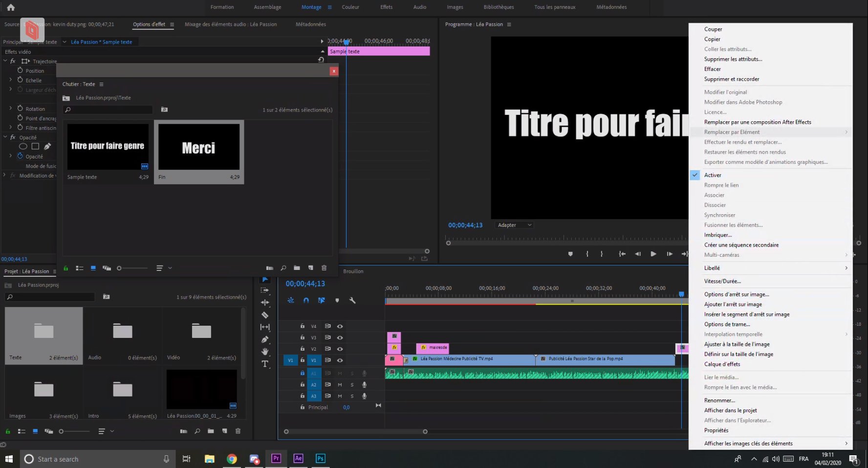Create new item in Project panel footer

tap(224, 431)
